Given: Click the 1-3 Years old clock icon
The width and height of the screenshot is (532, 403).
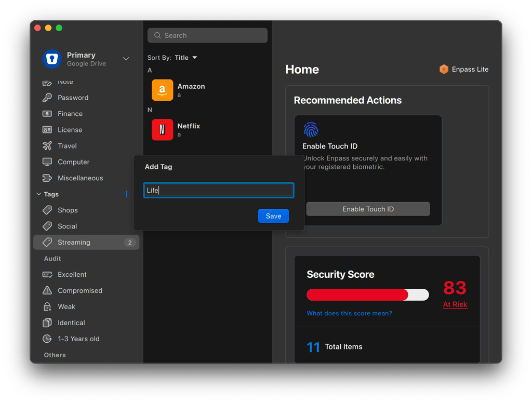Looking at the screenshot, I should pyautogui.click(x=47, y=339).
